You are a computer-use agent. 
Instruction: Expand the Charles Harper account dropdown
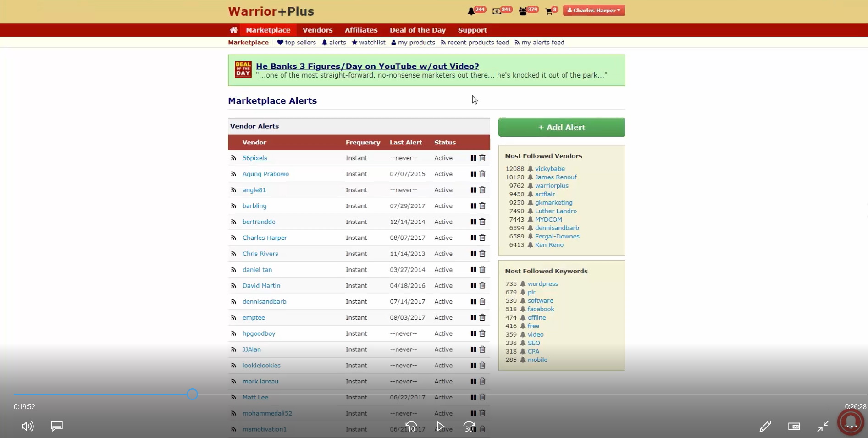pyautogui.click(x=594, y=10)
